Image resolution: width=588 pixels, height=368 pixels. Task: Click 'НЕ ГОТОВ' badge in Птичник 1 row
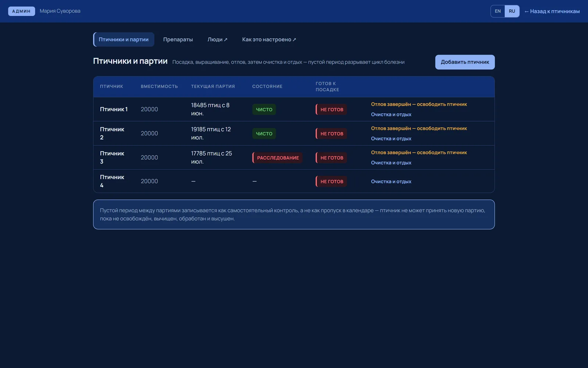pos(331,110)
